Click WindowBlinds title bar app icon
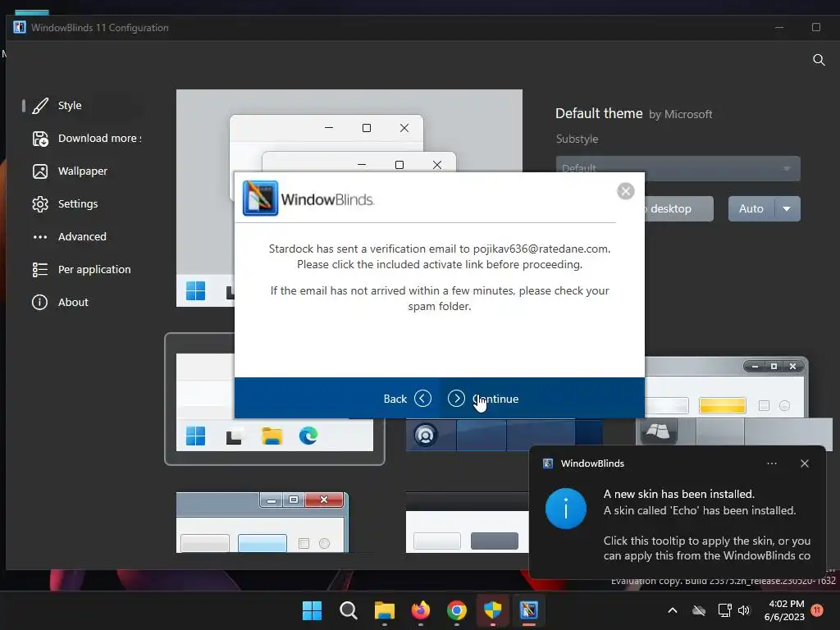Screen dimensions: 840x630 (x=20, y=27)
